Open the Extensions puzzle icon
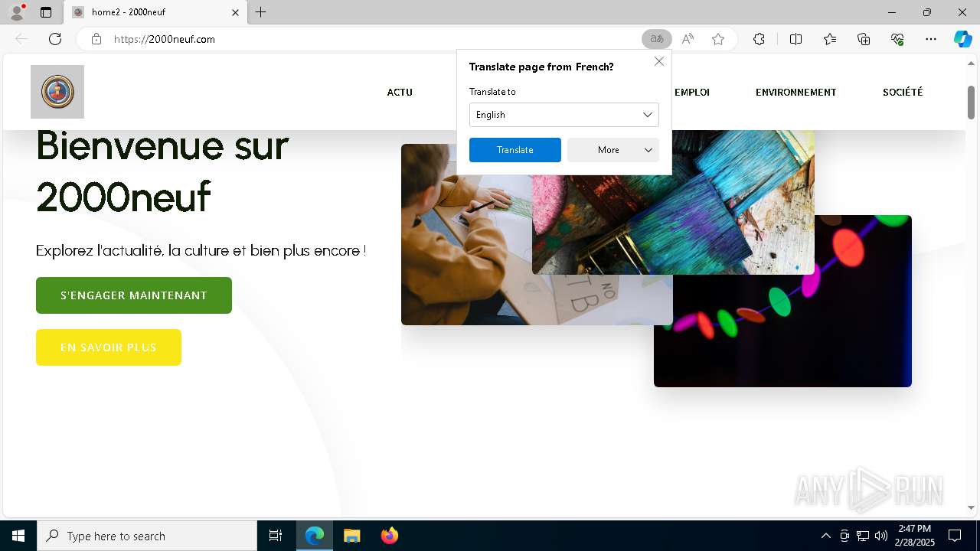 point(759,39)
